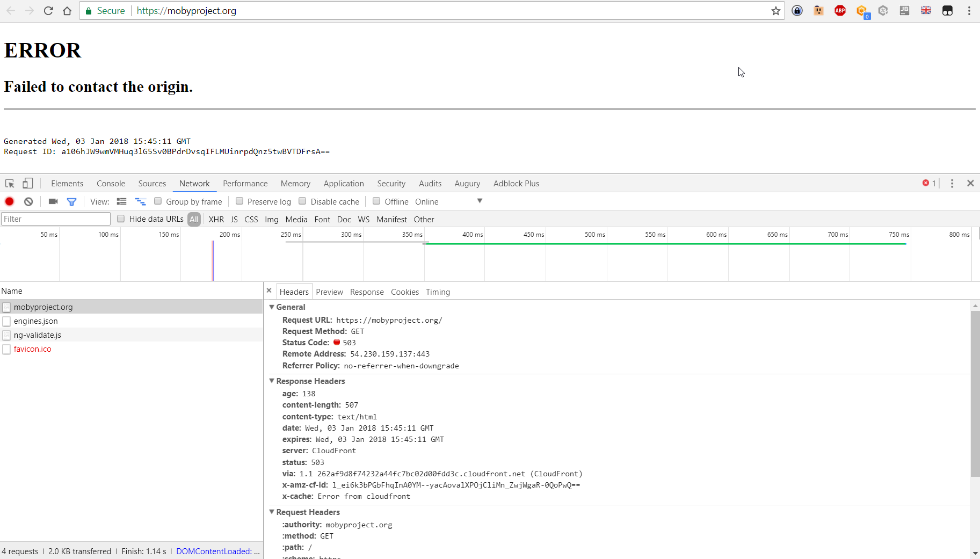Click the address bar URL
The width and height of the screenshot is (980, 559).
(186, 11)
